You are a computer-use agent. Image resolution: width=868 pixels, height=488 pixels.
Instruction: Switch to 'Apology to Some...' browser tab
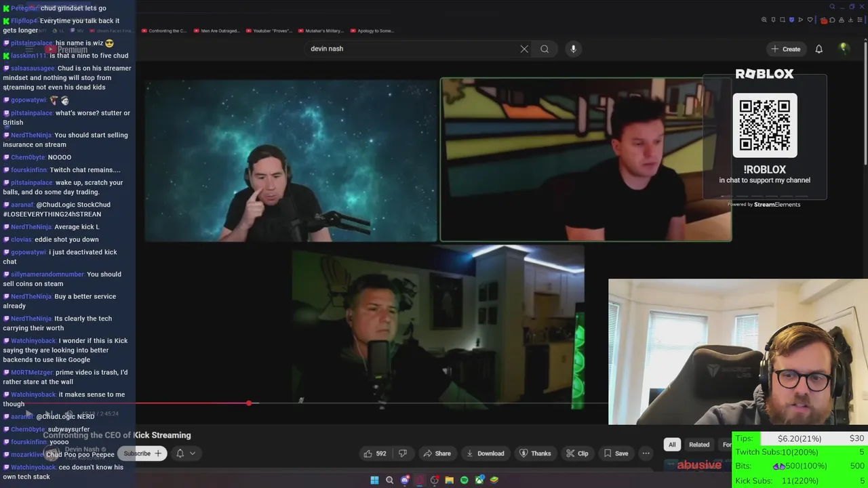(372, 30)
